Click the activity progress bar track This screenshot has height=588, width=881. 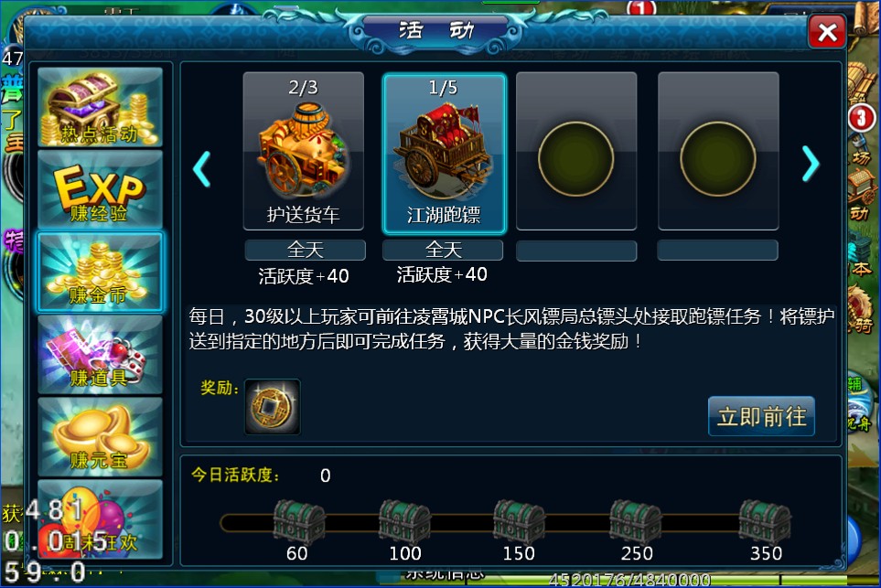[x=506, y=523]
